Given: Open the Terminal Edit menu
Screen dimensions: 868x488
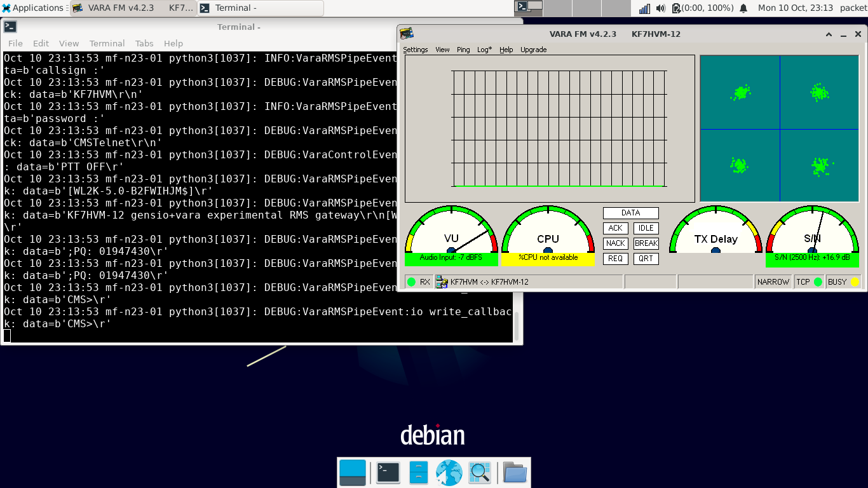Looking at the screenshot, I should pyautogui.click(x=41, y=43).
